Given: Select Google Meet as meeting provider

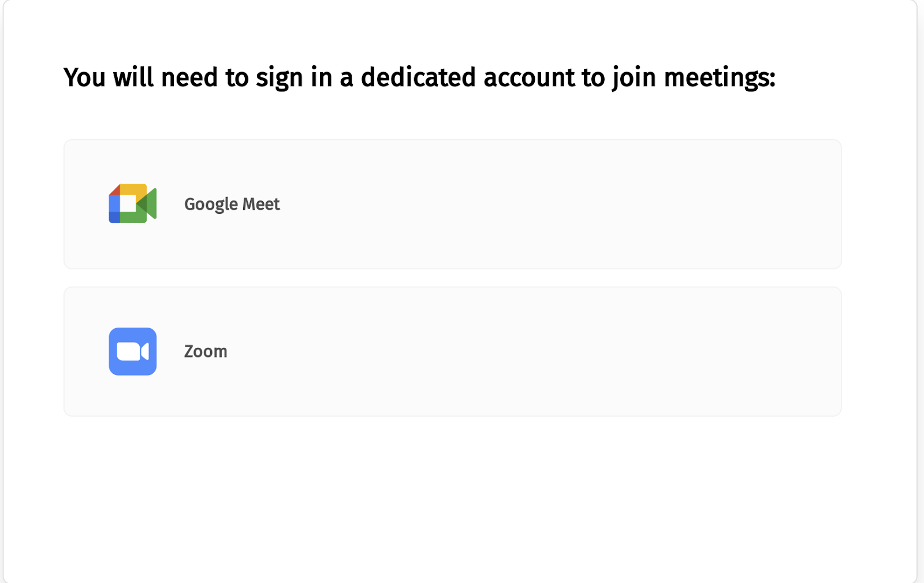Looking at the screenshot, I should (452, 204).
